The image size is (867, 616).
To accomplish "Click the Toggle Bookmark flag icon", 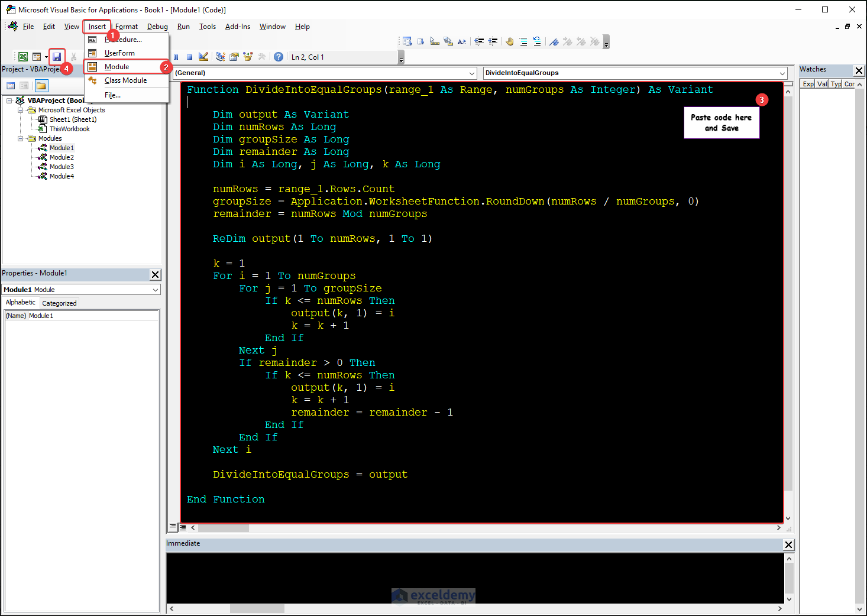I will (554, 41).
